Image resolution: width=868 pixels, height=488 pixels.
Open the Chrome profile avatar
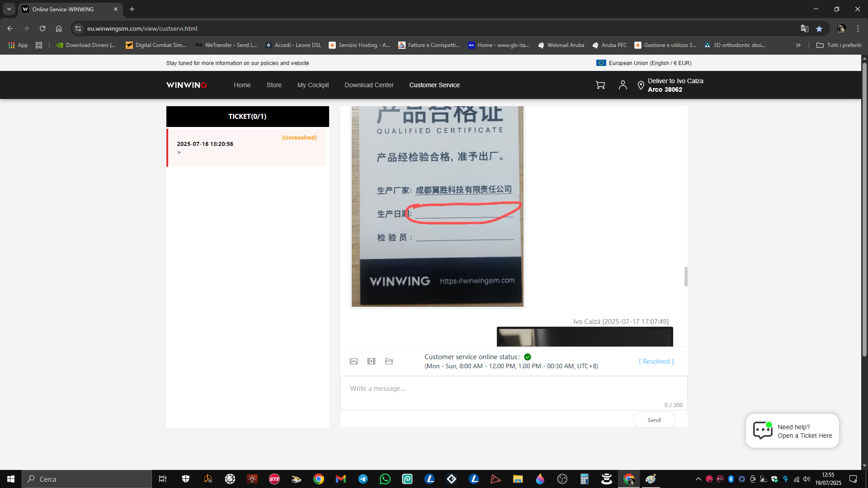pyautogui.click(x=842, y=28)
